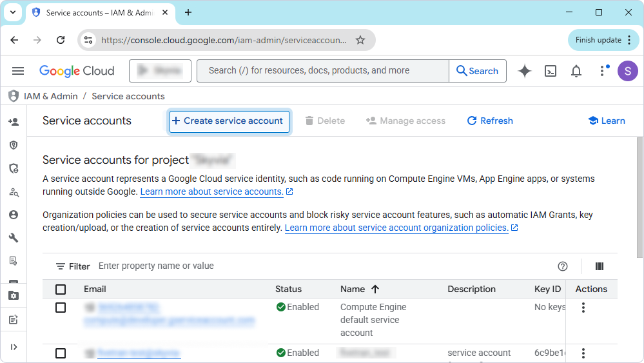Check the second service account row checkbox
The image size is (644, 363).
[x=61, y=353]
